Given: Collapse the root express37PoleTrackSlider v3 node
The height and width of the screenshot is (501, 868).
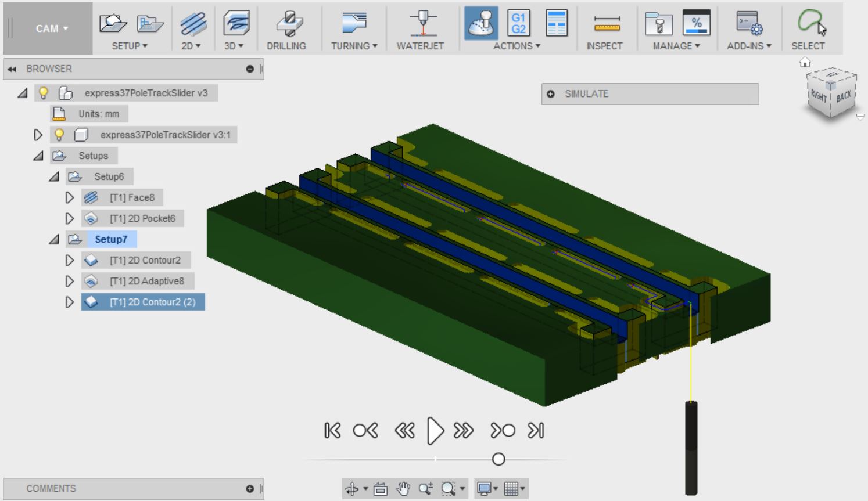Looking at the screenshot, I should (23, 93).
